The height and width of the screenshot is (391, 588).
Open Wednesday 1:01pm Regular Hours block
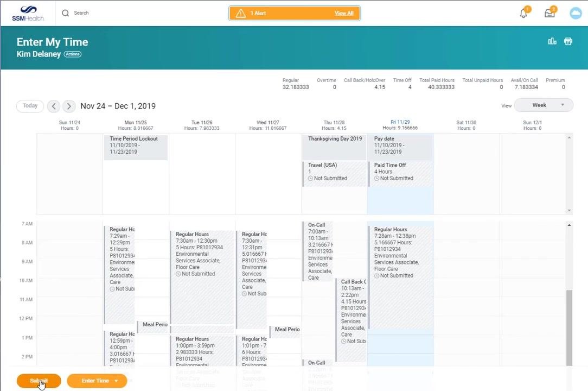(x=251, y=350)
